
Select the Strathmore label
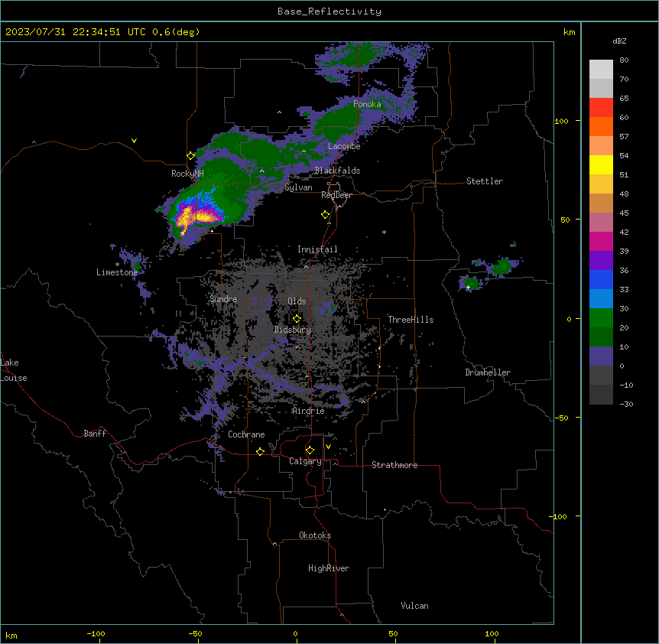(394, 465)
